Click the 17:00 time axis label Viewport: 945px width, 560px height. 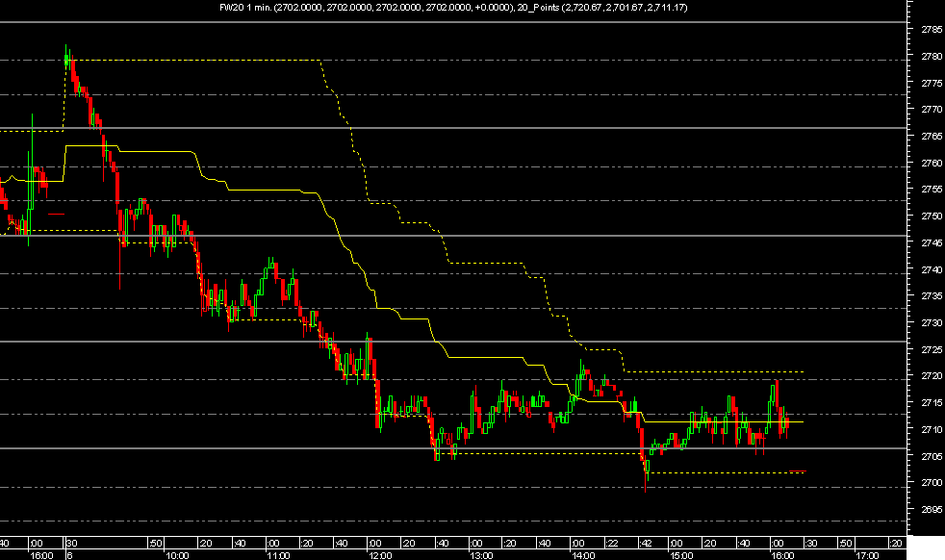(x=868, y=555)
